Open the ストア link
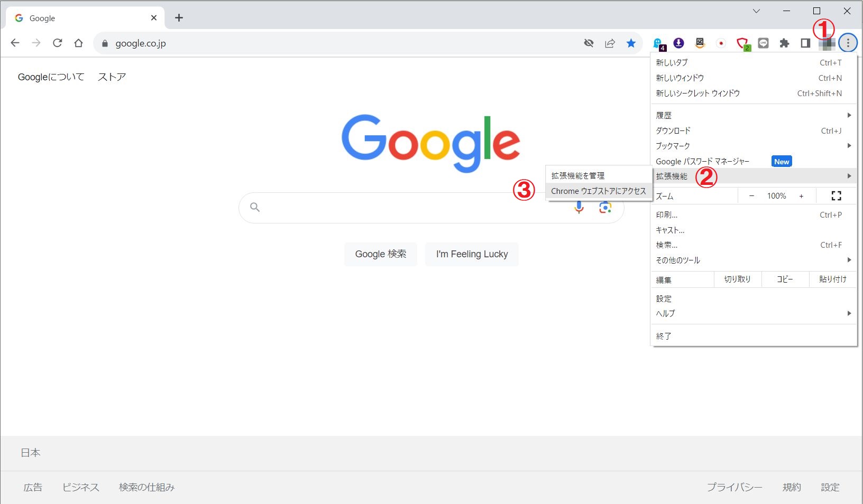Screen dimensions: 863x504 112,77
